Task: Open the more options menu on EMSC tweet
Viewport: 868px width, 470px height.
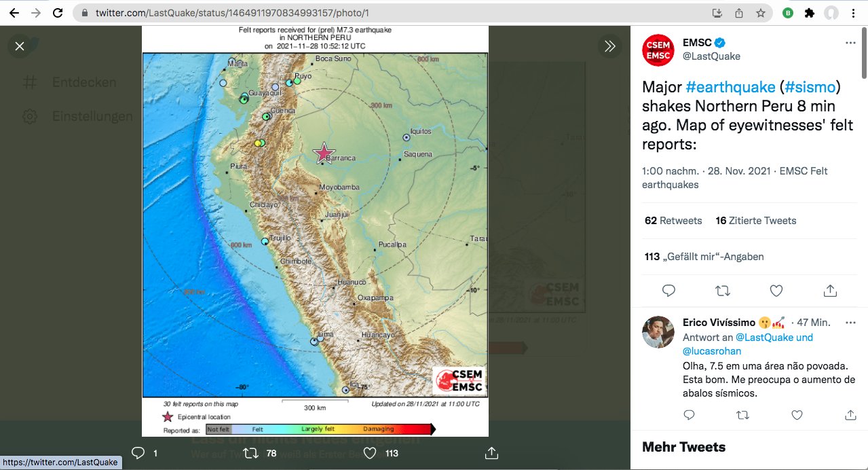Action: click(x=850, y=43)
